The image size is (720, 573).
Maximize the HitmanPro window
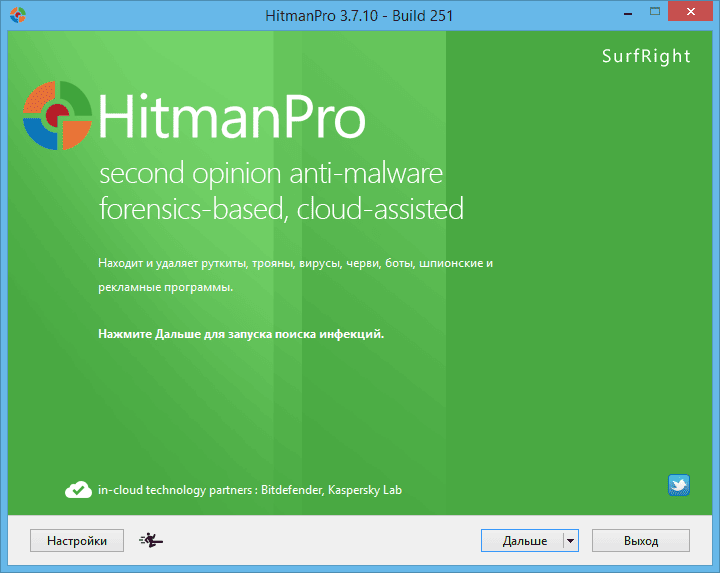[655, 12]
